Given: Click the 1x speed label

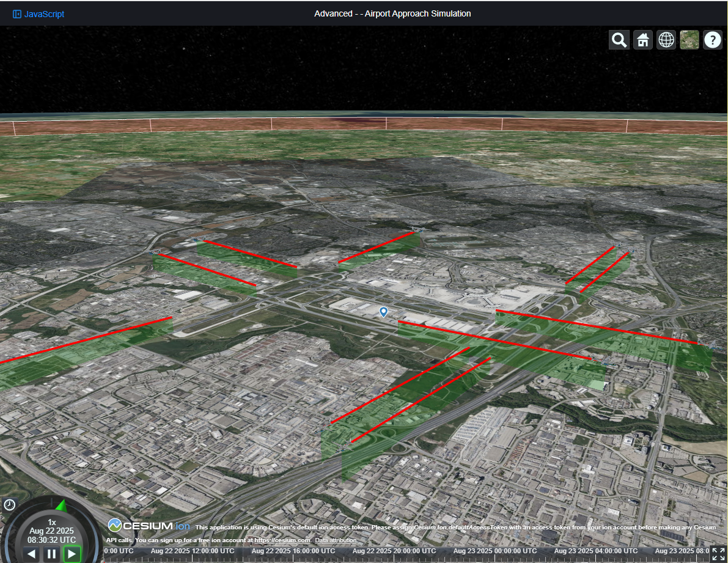Looking at the screenshot, I should click(x=51, y=522).
